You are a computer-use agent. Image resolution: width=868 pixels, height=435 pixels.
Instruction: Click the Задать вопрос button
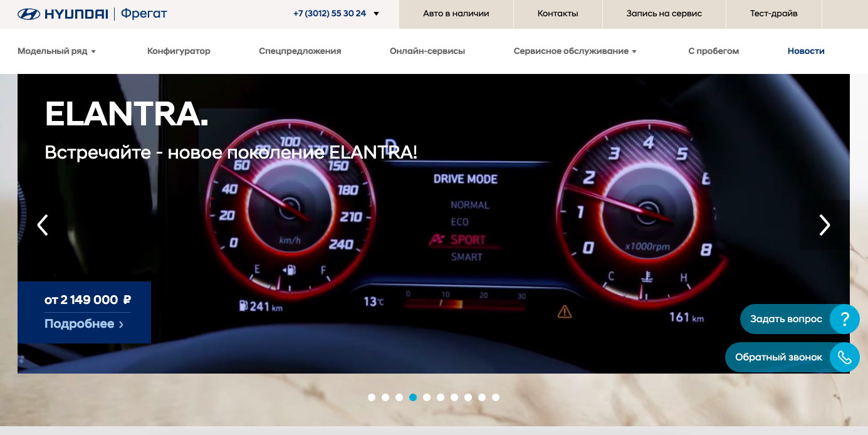tap(786, 319)
